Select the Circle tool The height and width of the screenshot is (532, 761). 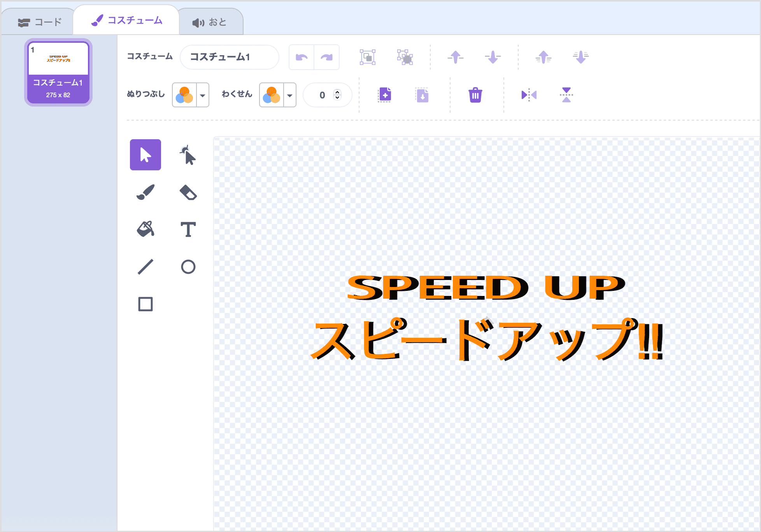point(188,267)
